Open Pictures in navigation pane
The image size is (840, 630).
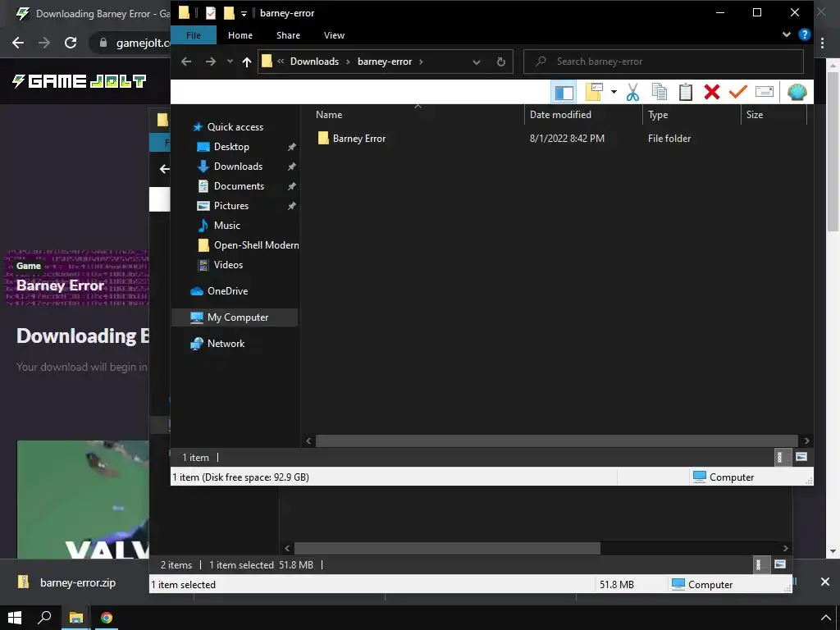[231, 206]
